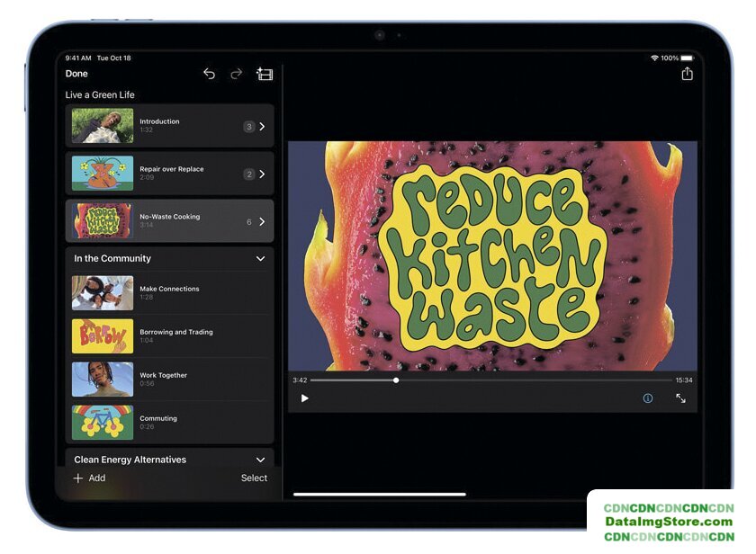Tap the add media filmstrip icon
756x554 pixels.
(265, 74)
